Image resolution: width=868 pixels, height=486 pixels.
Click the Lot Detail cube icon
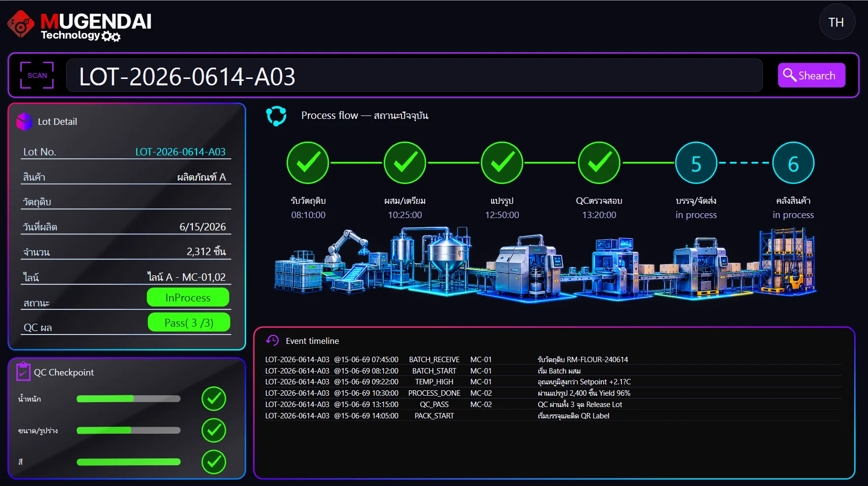coord(25,121)
